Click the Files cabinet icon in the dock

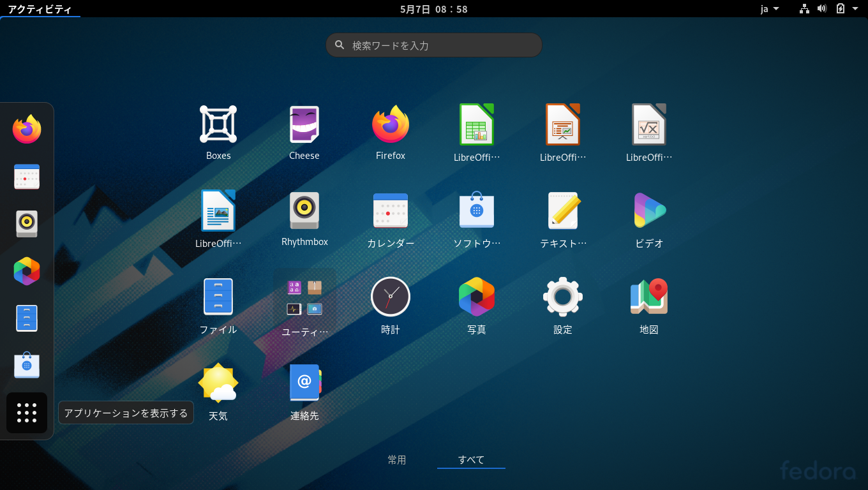(27, 318)
